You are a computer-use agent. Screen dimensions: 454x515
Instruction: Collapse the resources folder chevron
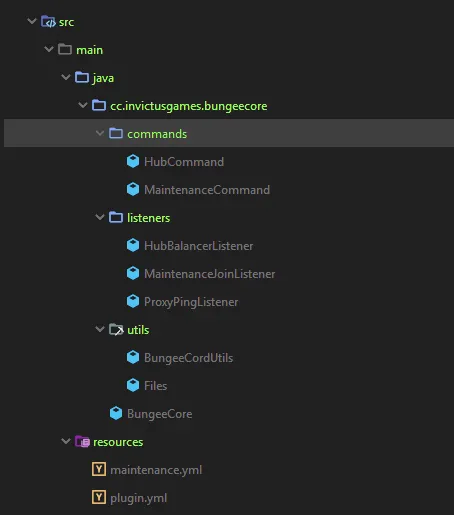(x=66, y=441)
